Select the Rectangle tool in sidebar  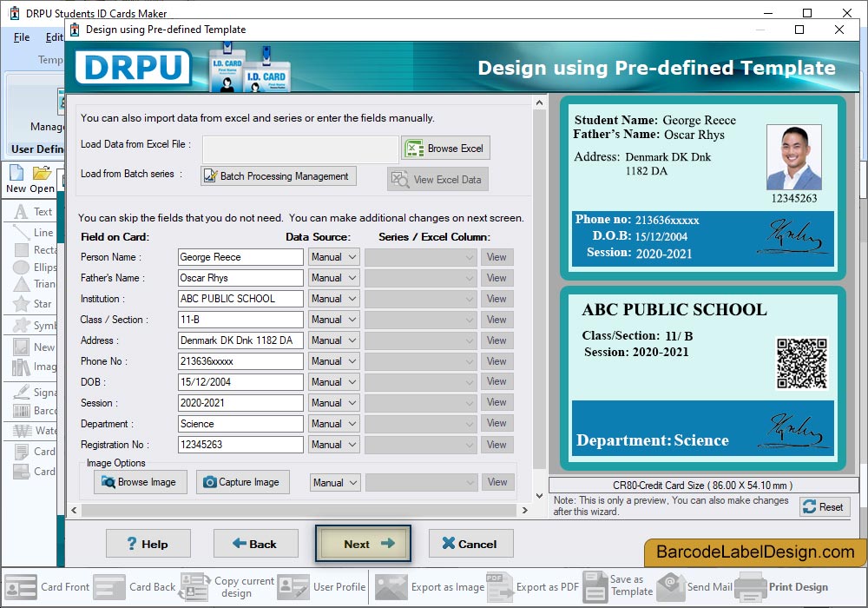35,250
